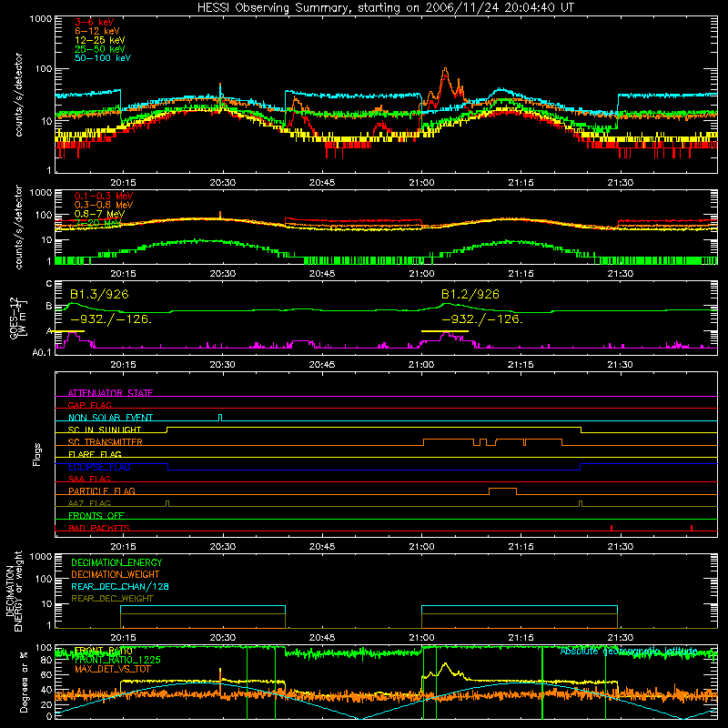Click the 20:45 tick label under MeV panel
The width and height of the screenshot is (728, 728).
pyautogui.click(x=322, y=274)
